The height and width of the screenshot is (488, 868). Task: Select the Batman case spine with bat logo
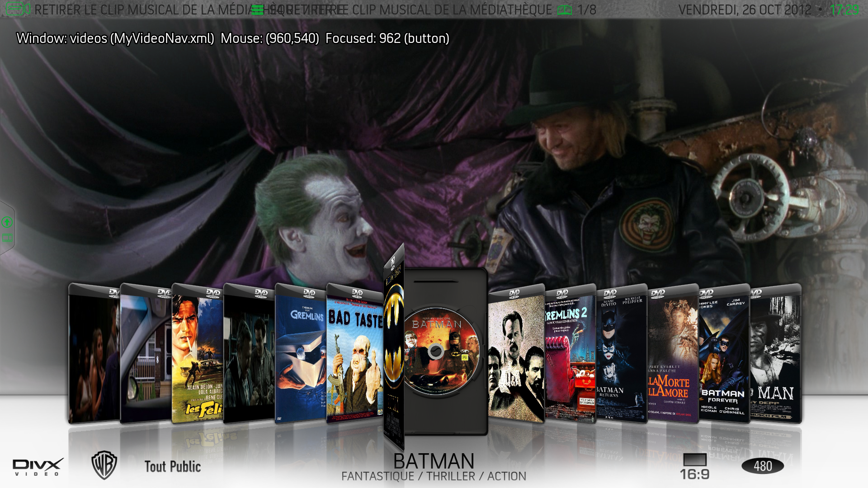click(393, 348)
